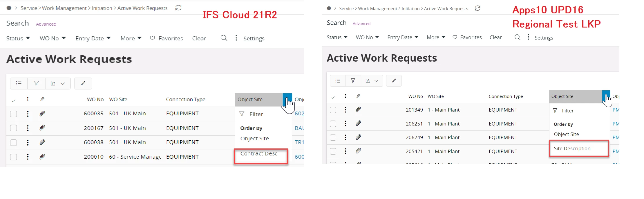Click attachment paperclip for WO 200167
The width and height of the screenshot is (644, 199).
pyautogui.click(x=42, y=128)
